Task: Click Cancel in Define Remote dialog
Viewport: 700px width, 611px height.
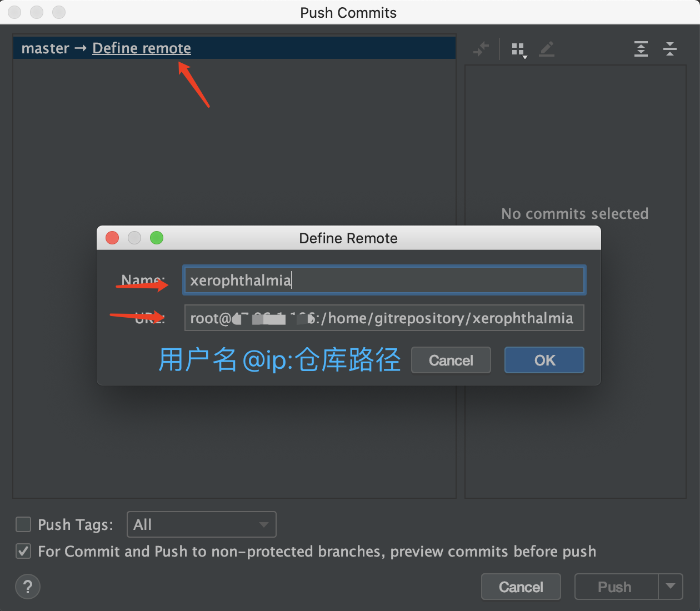Action: (x=451, y=360)
